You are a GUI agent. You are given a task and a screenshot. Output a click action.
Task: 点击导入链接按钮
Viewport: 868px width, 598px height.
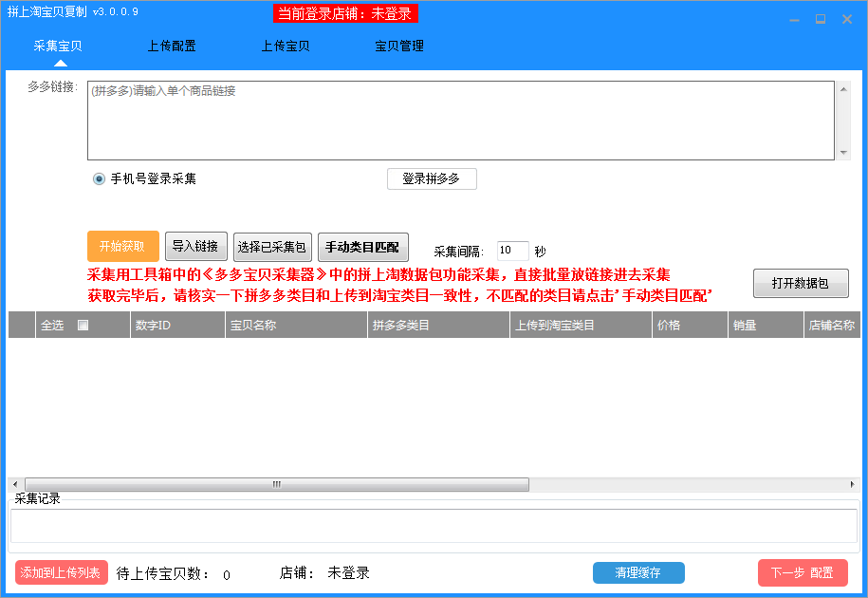pyautogui.click(x=194, y=245)
